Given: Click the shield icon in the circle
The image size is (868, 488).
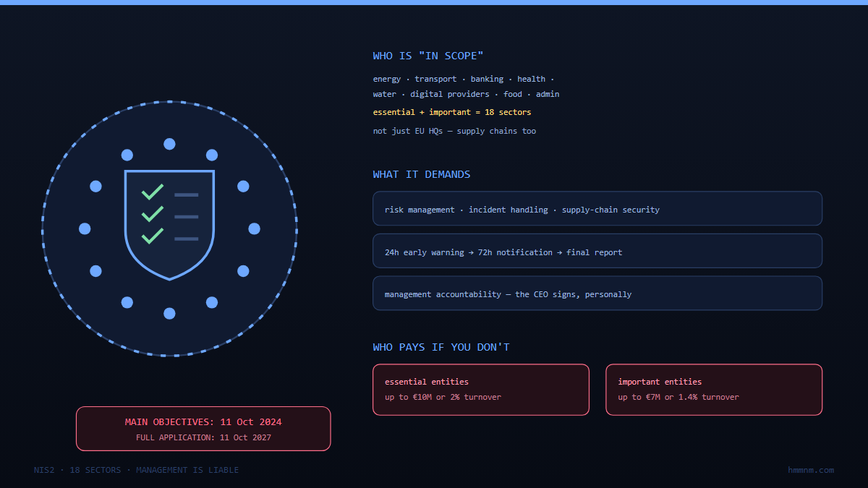Looking at the screenshot, I should [169, 225].
